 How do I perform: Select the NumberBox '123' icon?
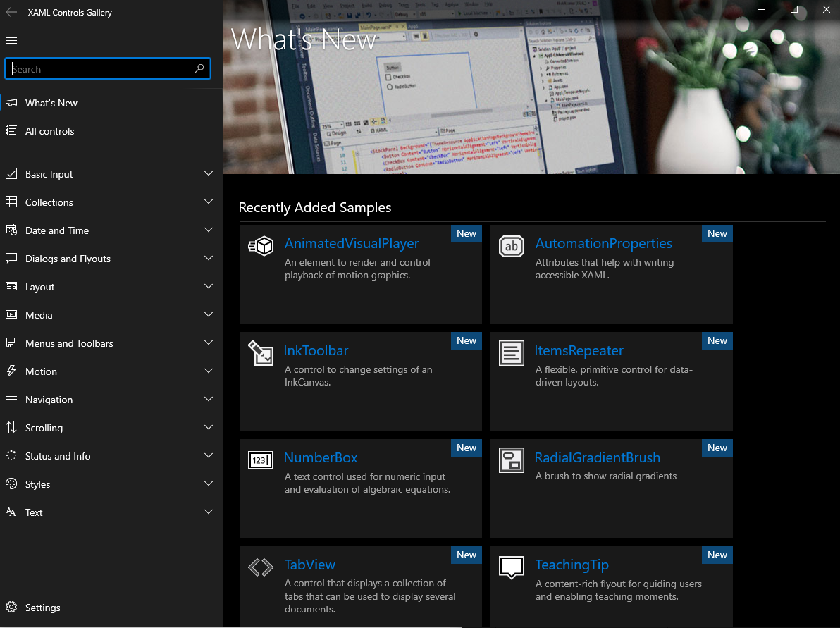click(x=261, y=460)
